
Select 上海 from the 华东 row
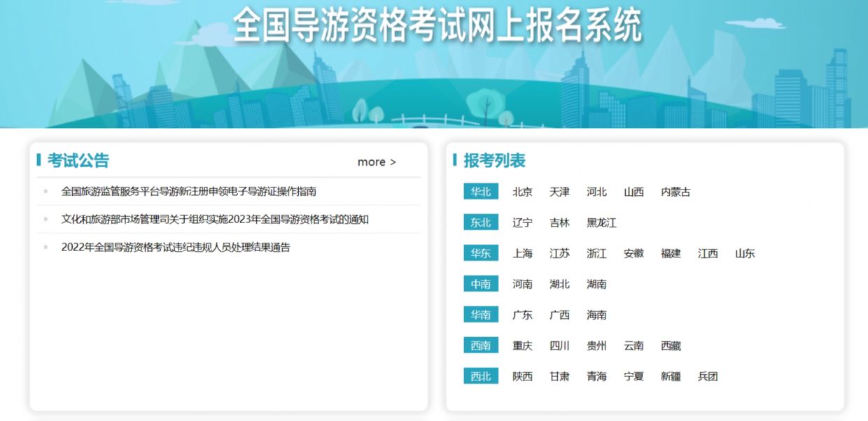click(522, 254)
